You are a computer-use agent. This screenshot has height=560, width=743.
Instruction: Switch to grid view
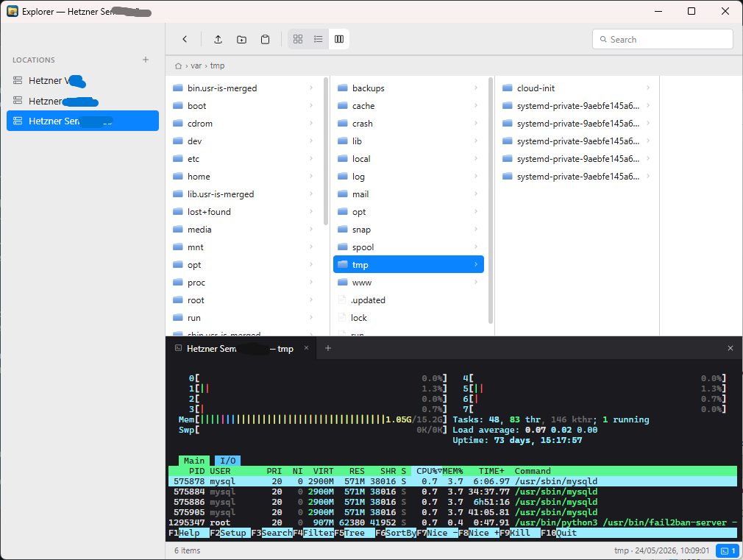pos(298,39)
